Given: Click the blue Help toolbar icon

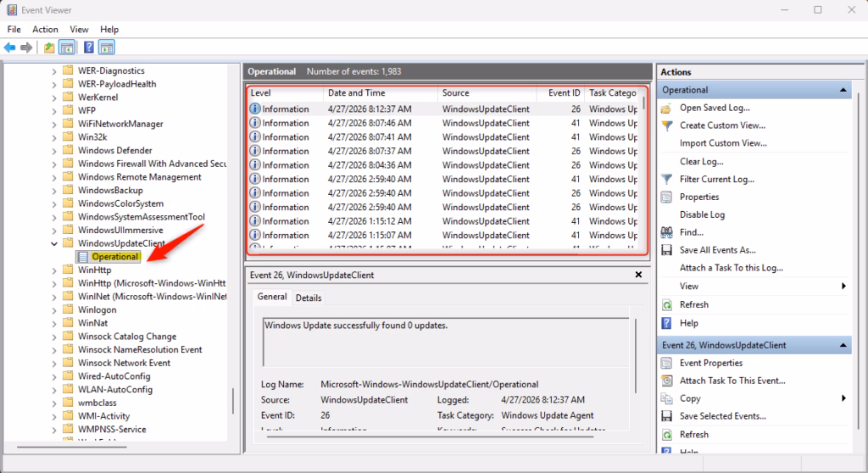Looking at the screenshot, I should (x=88, y=47).
